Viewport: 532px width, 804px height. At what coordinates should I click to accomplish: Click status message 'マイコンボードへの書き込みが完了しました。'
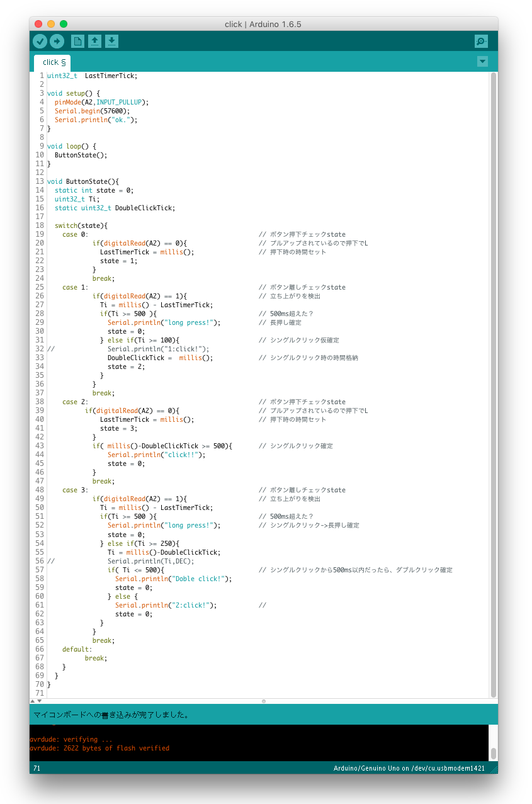point(111,715)
